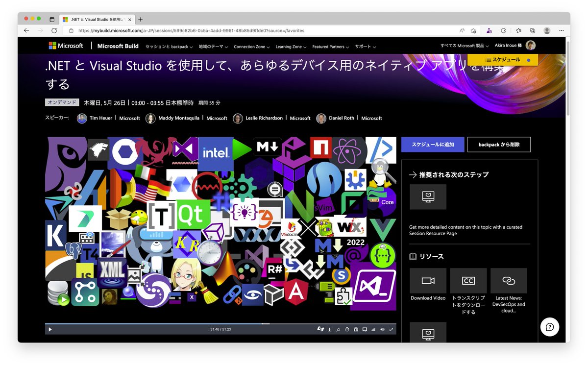Click the トランスクリプトをダウンロードする CC icon
The height and width of the screenshot is (366, 588).
468,281
